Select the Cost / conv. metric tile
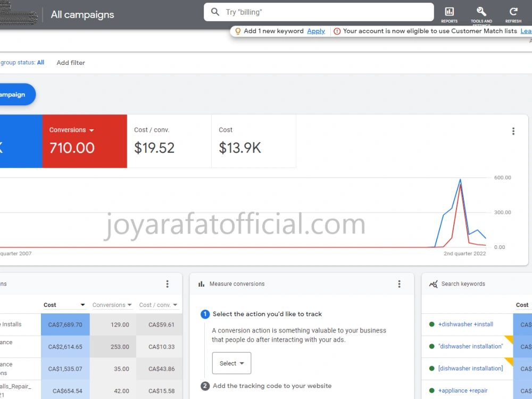Image resolution: width=532 pixels, height=399 pixels. pos(169,141)
